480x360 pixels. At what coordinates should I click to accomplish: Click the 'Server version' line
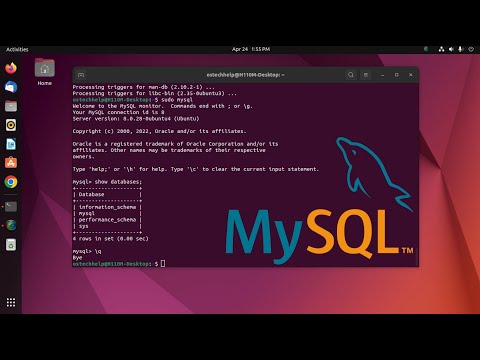click(136, 119)
